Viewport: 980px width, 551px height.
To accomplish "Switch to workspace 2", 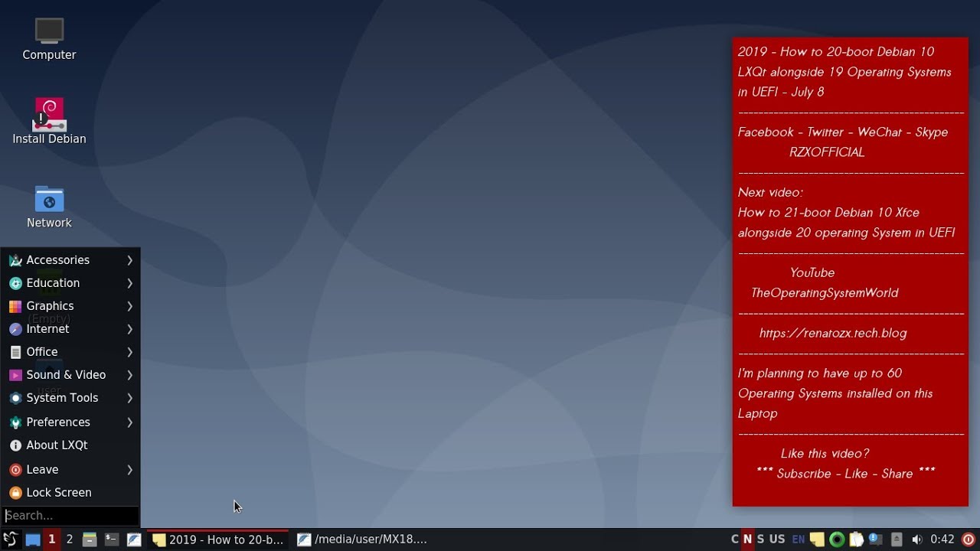I will [x=70, y=540].
